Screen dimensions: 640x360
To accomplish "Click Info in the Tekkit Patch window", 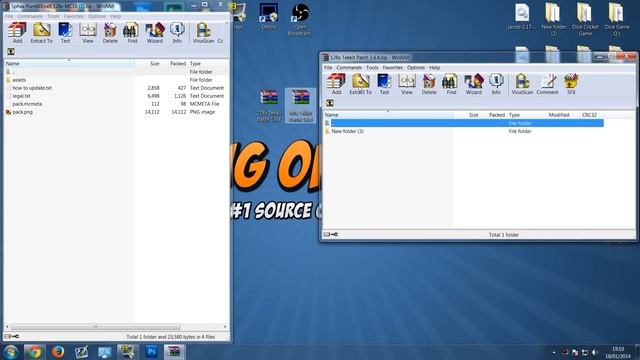I will (496, 84).
